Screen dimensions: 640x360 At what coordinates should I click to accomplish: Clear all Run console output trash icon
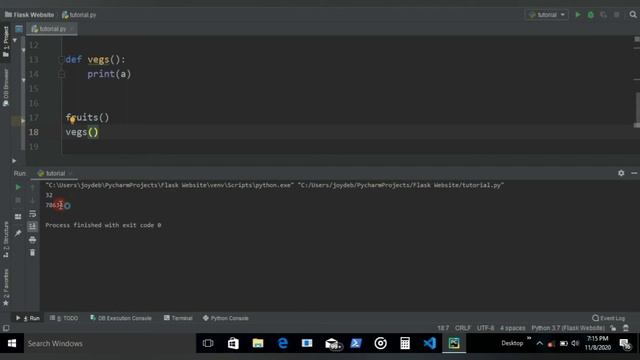tap(32, 253)
